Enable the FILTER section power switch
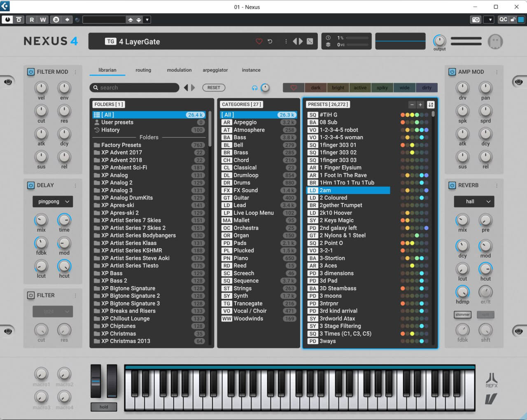Viewport: 527px width, 420px height. 31,295
